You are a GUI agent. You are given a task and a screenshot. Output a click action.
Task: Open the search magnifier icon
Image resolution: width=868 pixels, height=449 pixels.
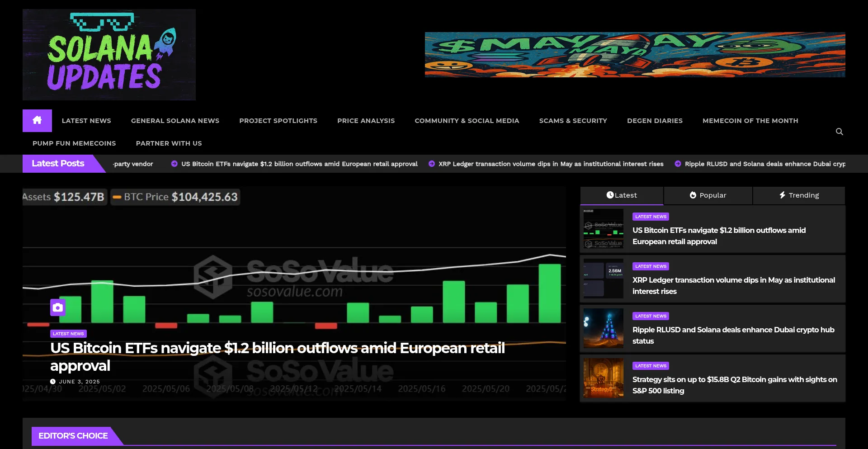(x=839, y=132)
